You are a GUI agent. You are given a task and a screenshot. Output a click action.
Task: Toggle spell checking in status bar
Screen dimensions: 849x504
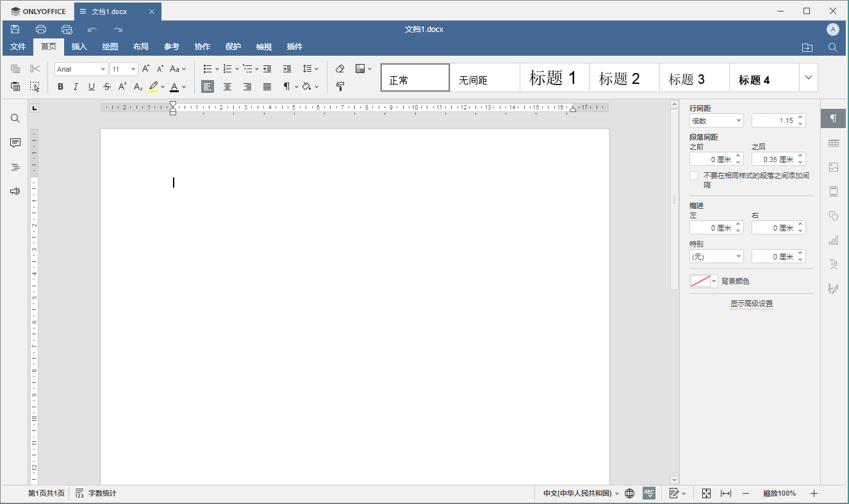(649, 493)
